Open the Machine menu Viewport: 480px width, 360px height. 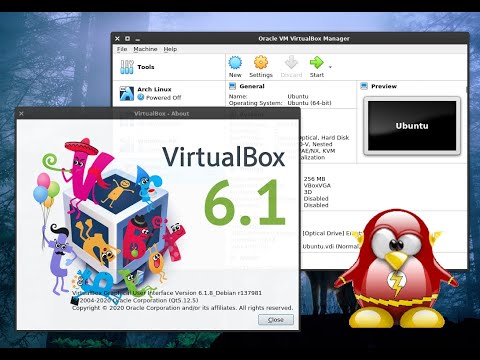pyautogui.click(x=145, y=49)
